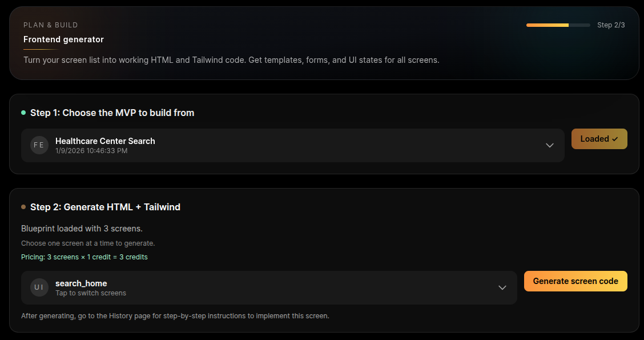Click the 'Tap to switch screens' hint
644x340 pixels.
click(91, 293)
